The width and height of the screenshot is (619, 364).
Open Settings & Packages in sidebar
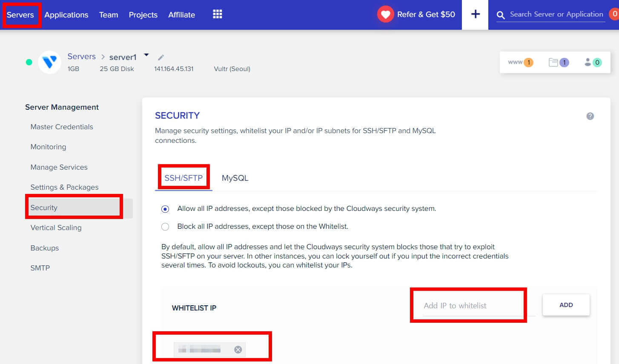point(64,187)
